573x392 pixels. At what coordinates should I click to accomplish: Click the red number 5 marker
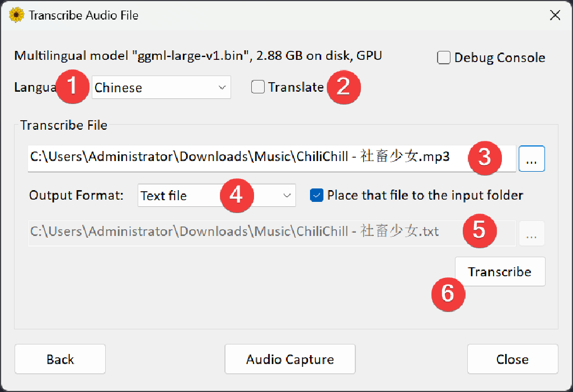click(x=479, y=230)
